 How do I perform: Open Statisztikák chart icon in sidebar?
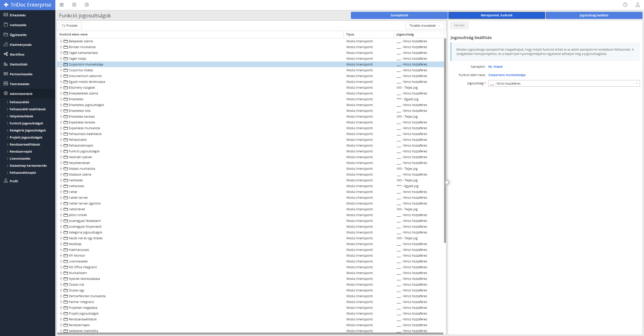click(6, 64)
